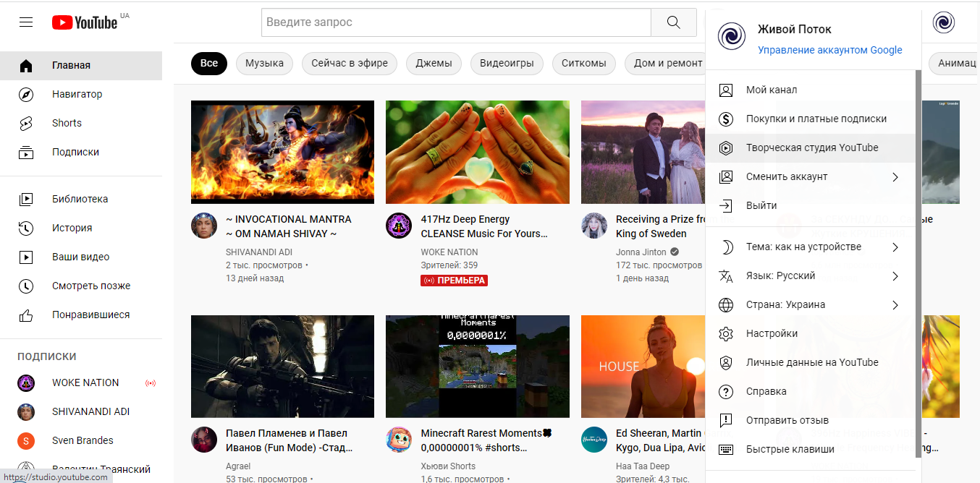Open Понравившиеся liked videos
Screen dimensions: 980x483
tap(90, 315)
